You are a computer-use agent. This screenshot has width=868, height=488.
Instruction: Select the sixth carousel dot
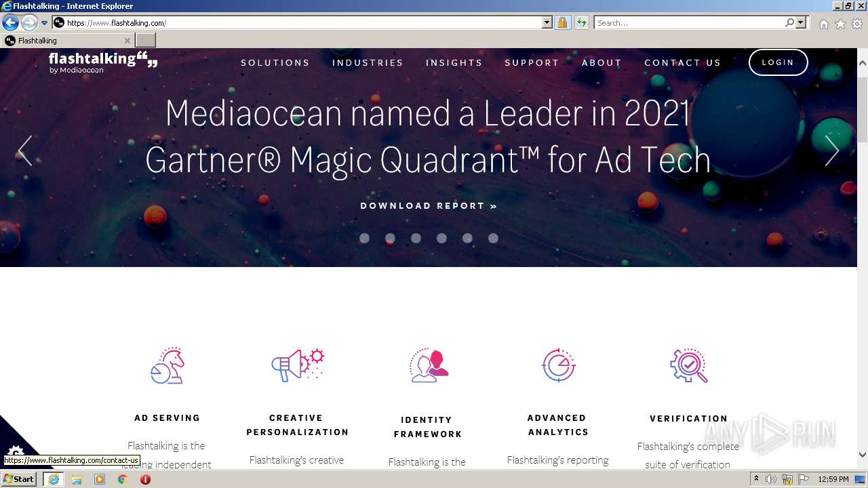coord(493,238)
